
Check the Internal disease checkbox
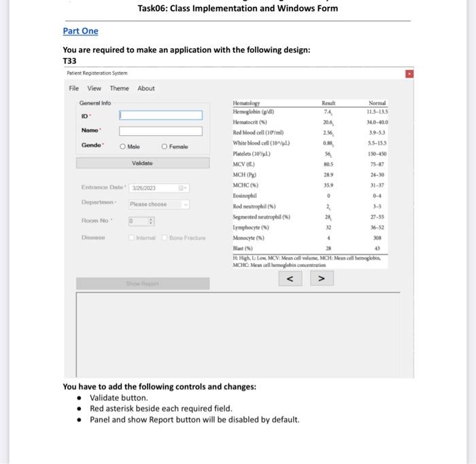131,238
